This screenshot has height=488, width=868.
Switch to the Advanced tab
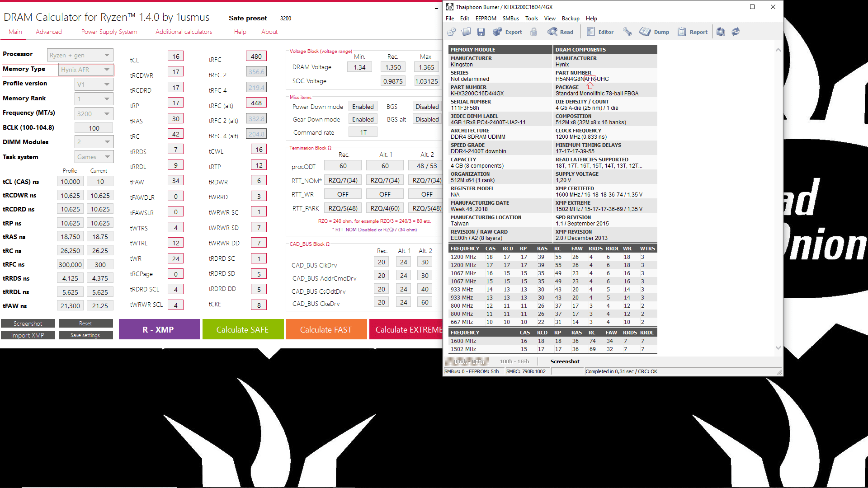(x=49, y=32)
